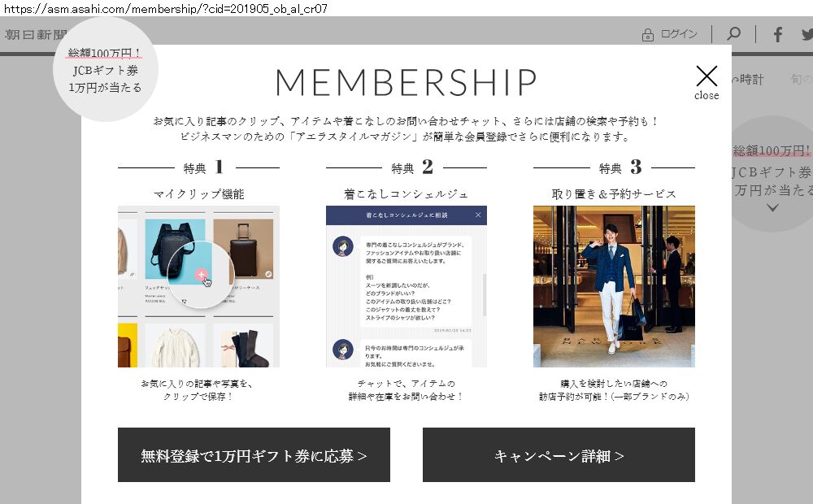The image size is (813, 504).
Task: Click 無料登録で1万円ギフト券に応募 button
Action: coord(254,454)
